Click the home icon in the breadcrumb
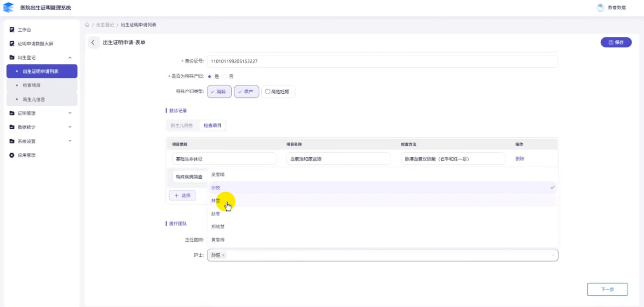Screen dimensions: 644x307 point(87,25)
